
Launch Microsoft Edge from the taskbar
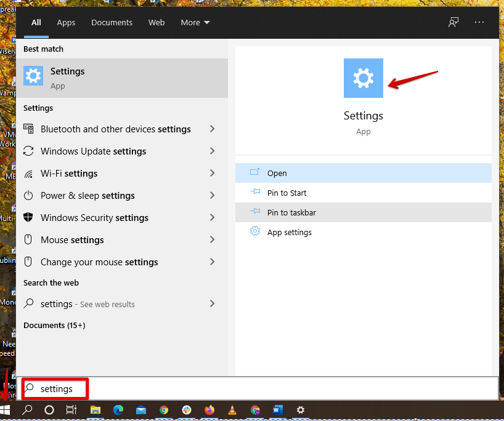[x=118, y=410]
